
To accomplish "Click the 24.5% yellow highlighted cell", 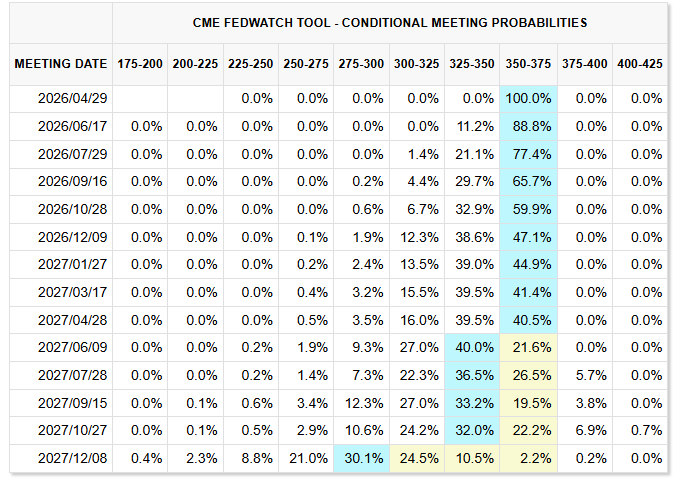I will (x=417, y=459).
